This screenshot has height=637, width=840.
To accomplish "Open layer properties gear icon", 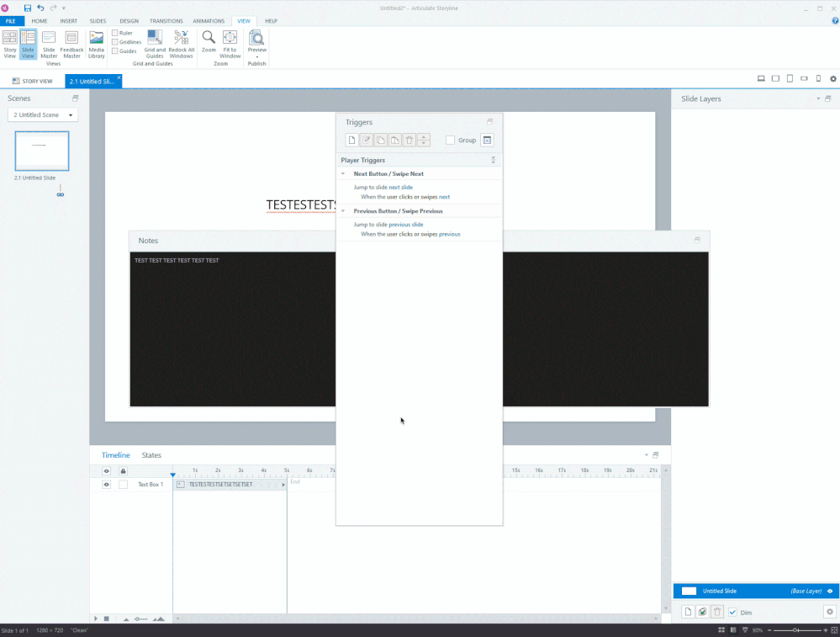I will point(830,612).
